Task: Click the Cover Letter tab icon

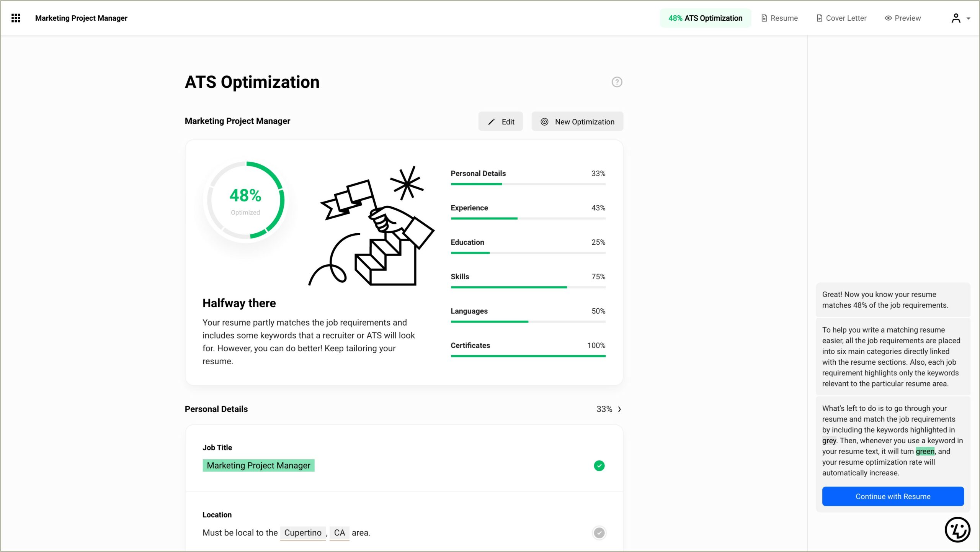Action: coord(818,18)
